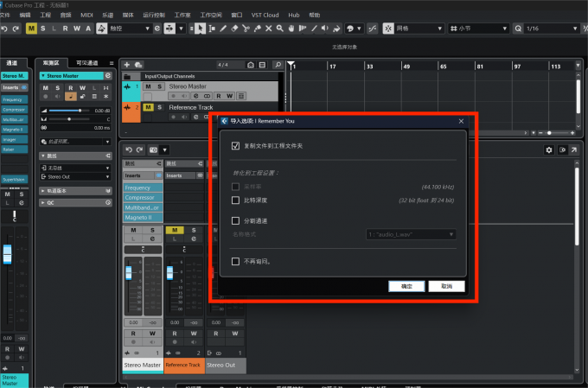588x388 pixels.
Task: Switch to the 通道 tab
Action: 11,63
